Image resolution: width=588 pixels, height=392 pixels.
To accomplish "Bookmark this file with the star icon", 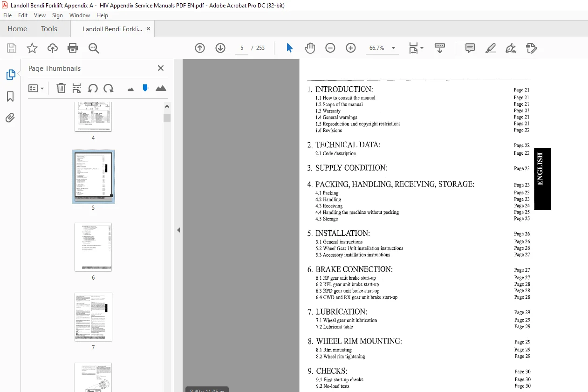I will [x=32, y=48].
